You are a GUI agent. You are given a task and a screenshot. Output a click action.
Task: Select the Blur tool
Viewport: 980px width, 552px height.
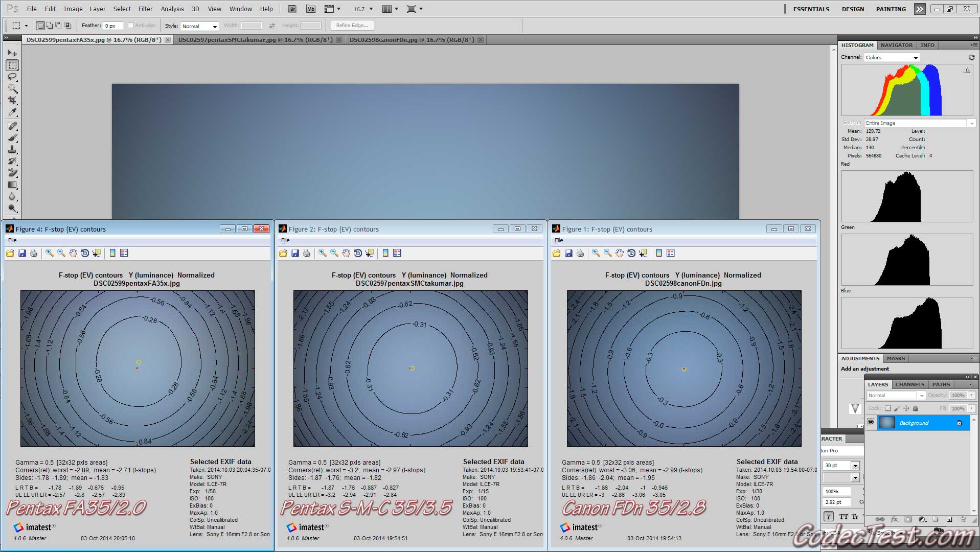tap(12, 196)
